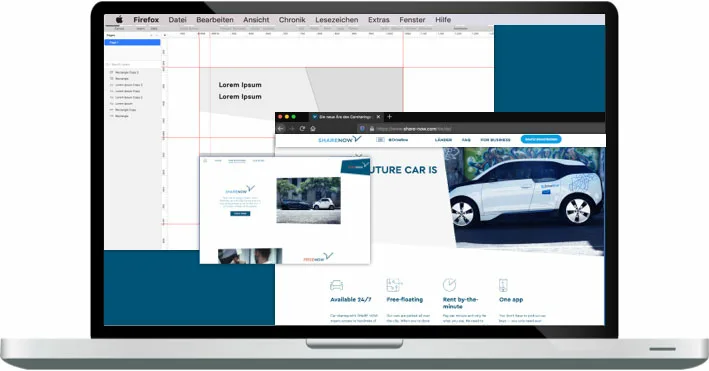Click the photo of two men in the small preview

point(250,256)
